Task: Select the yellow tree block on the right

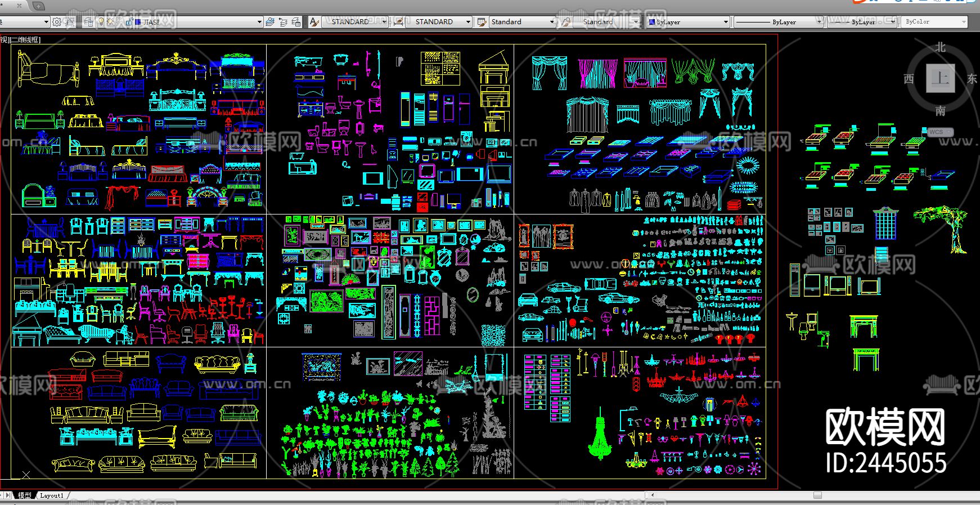Action: 941,229
